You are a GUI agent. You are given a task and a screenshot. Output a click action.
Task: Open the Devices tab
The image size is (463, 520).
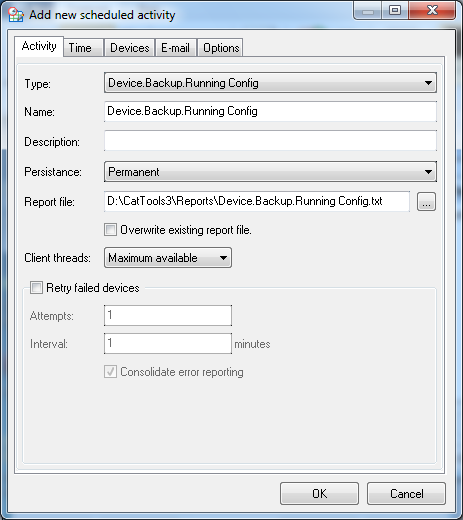tap(129, 48)
